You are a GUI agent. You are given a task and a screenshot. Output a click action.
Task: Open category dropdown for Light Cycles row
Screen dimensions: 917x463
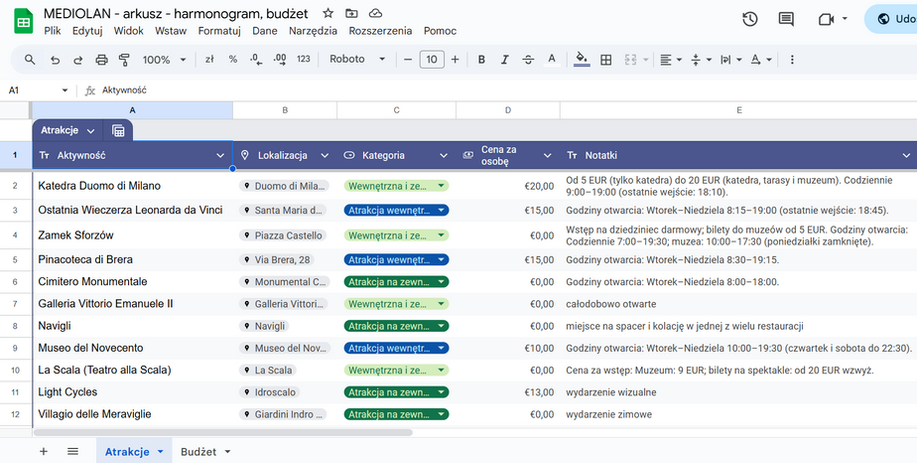click(442, 392)
